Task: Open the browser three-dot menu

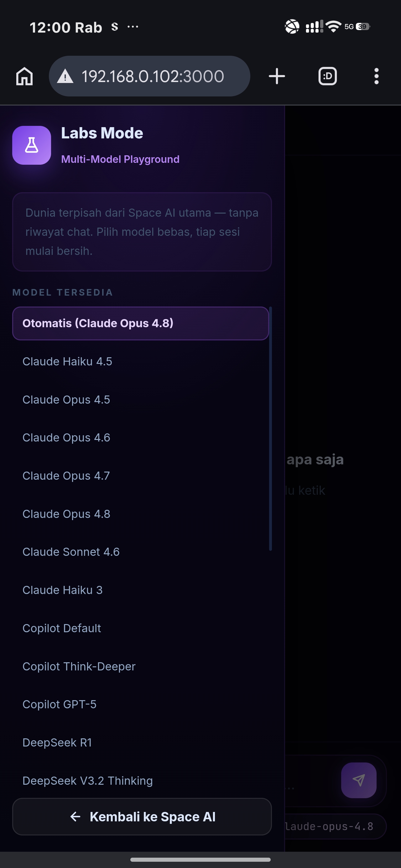Action: point(376,76)
